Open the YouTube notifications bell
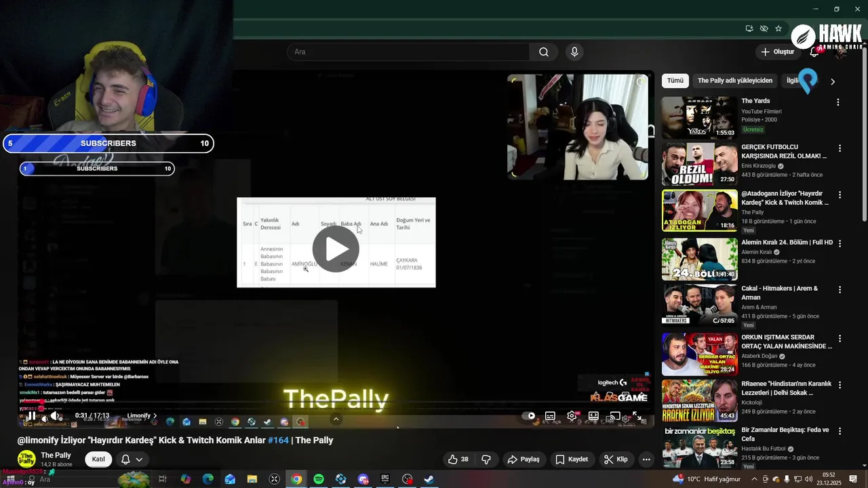Screen dimensions: 868x488 tap(814, 52)
